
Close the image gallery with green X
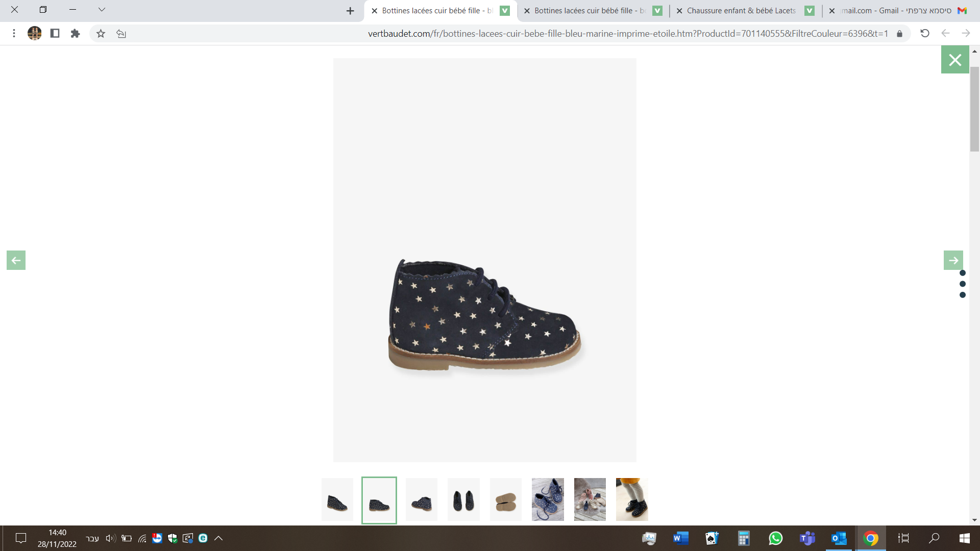click(x=954, y=60)
